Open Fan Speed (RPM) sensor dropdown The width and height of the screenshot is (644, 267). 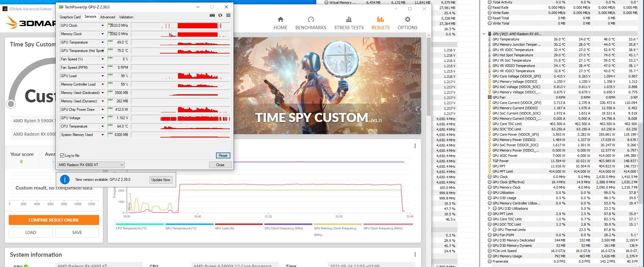[x=102, y=68]
